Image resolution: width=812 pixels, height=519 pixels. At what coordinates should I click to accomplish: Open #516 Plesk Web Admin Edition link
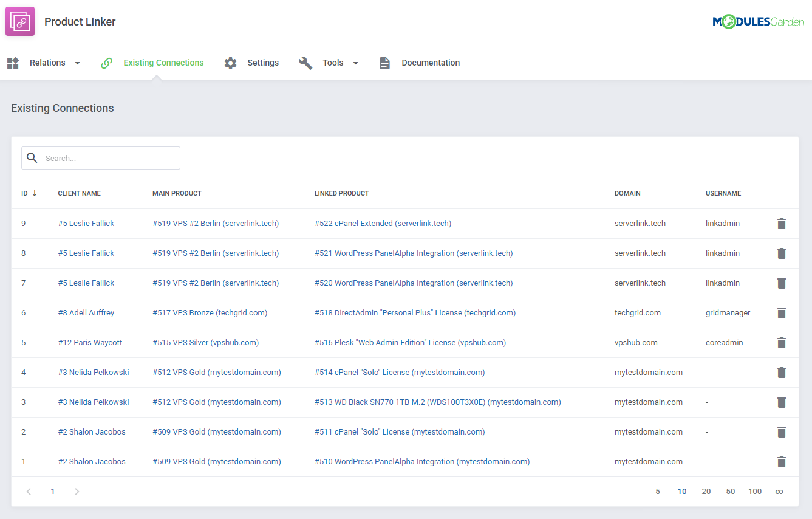(411, 343)
